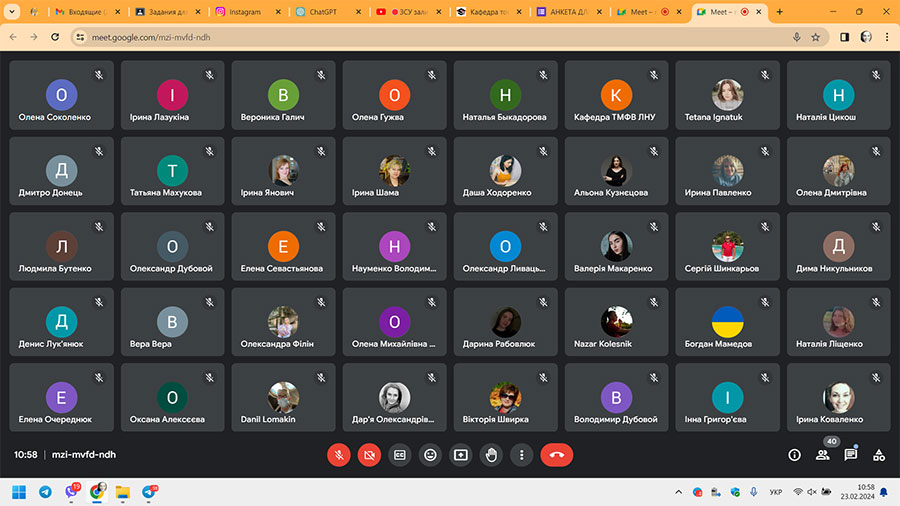This screenshot has width=900, height=506.
Task: Open File Explorer from the taskbar
Action: (122, 492)
